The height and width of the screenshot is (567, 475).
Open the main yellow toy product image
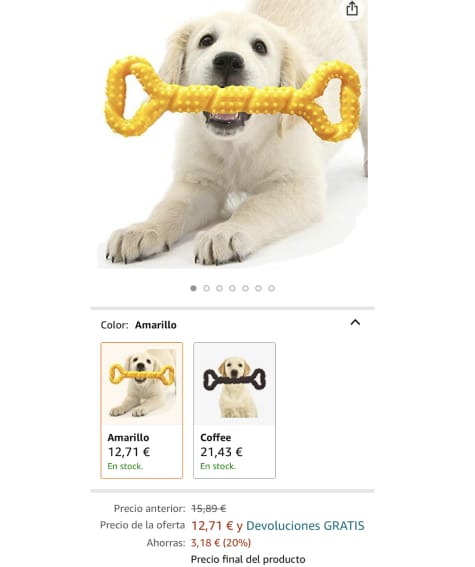pos(233,134)
